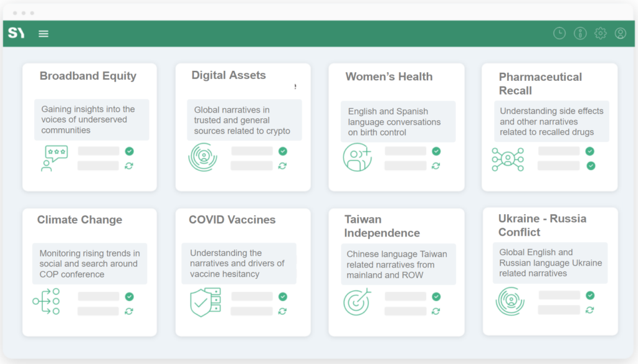Image resolution: width=638 pixels, height=364 pixels.
Task: Click the Broadband Equity chat-rating icon
Action: (x=54, y=158)
